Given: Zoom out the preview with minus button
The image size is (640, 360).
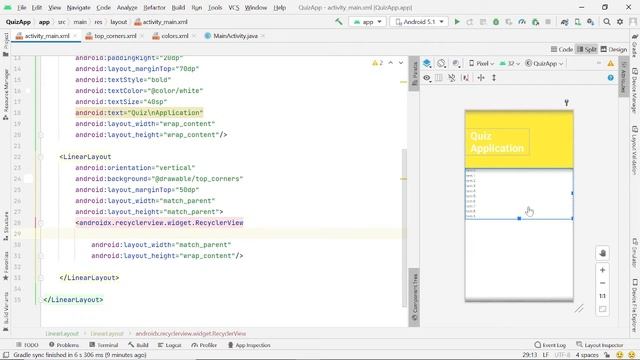Looking at the screenshot, I should tap(602, 283).
